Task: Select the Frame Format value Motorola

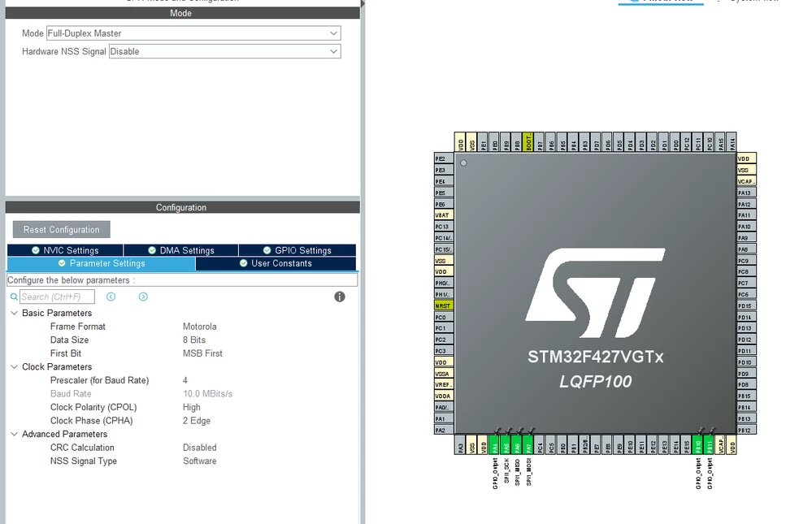Action: pos(199,327)
